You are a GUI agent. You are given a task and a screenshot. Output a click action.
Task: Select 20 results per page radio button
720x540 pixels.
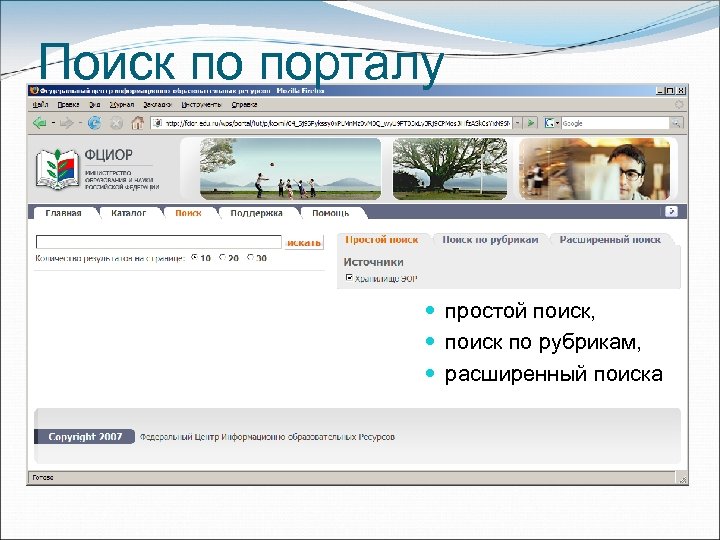point(222,257)
